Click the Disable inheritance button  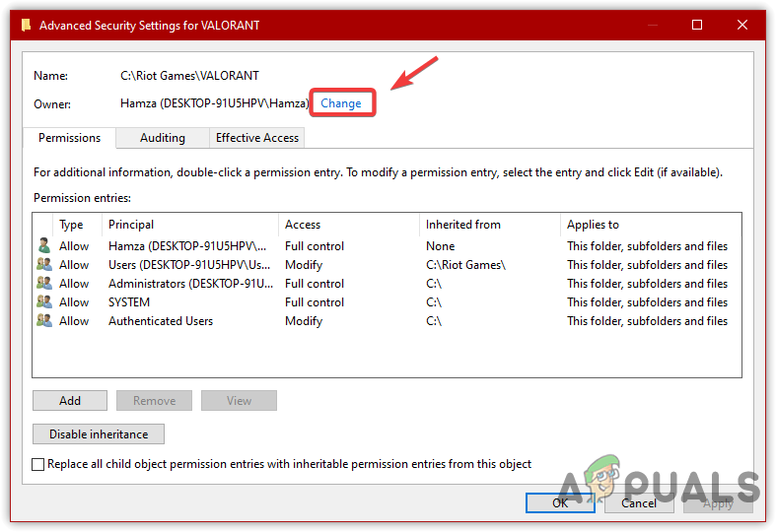(99, 434)
